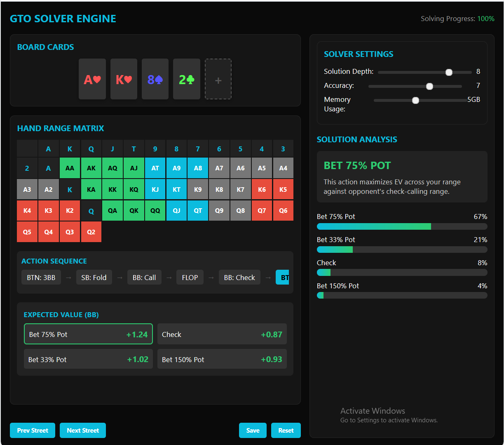Adjust the Accuracy slider
This screenshot has width=504, height=445.
pyautogui.click(x=415, y=86)
